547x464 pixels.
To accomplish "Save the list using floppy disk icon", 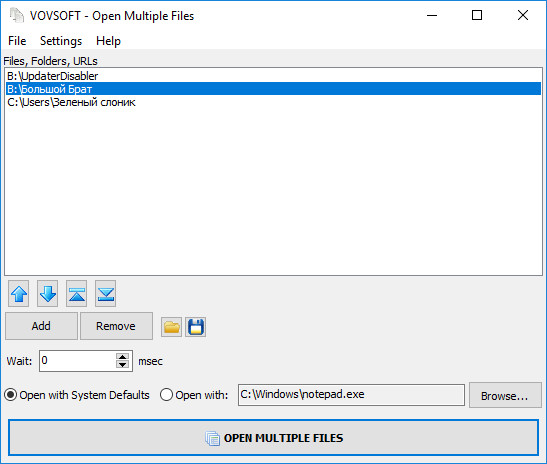I will (x=195, y=327).
